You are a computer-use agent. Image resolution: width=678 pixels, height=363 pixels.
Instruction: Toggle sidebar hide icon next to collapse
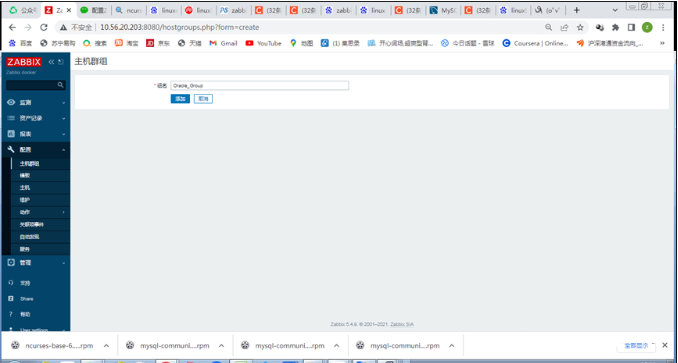click(61, 62)
